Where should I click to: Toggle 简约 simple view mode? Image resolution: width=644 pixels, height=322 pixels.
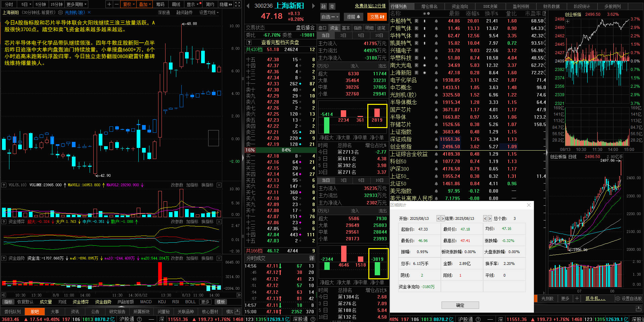pyautogui.click(x=210, y=4)
